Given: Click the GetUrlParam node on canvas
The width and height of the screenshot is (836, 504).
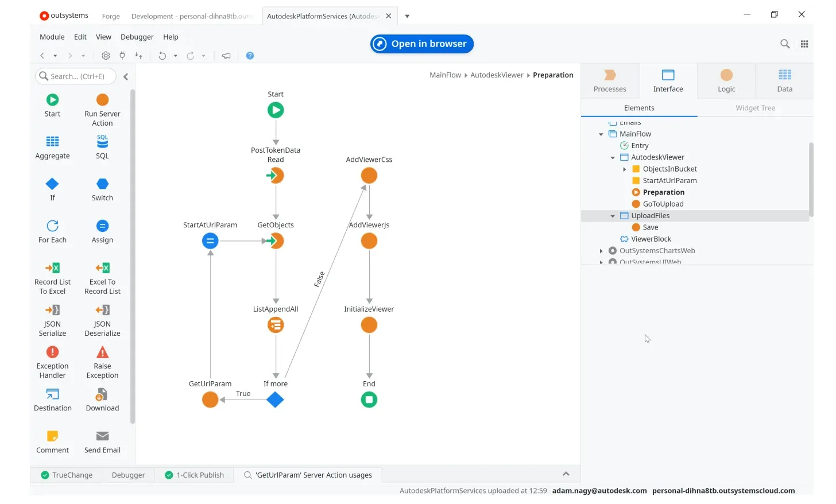Looking at the screenshot, I should point(210,400).
